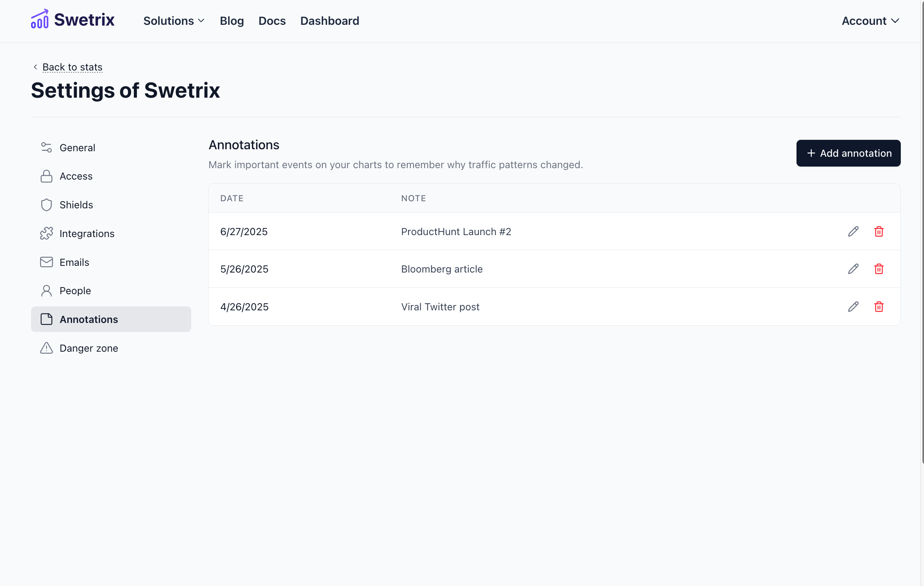
Task: Expand the Account menu
Action: (870, 21)
